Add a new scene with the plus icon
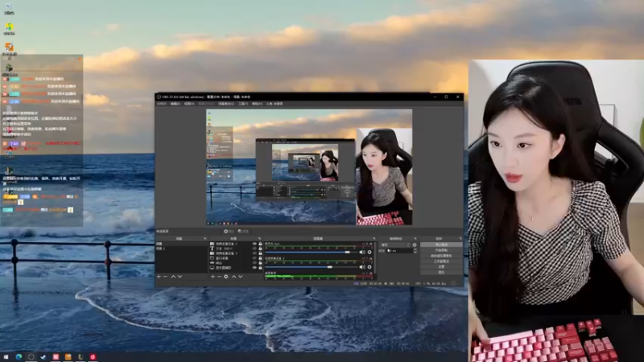 pos(159,277)
